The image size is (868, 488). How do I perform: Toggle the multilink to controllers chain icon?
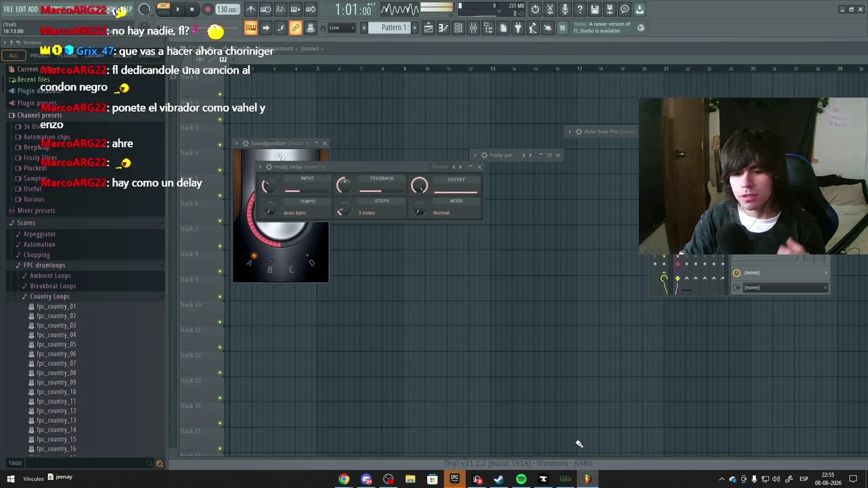click(x=295, y=28)
